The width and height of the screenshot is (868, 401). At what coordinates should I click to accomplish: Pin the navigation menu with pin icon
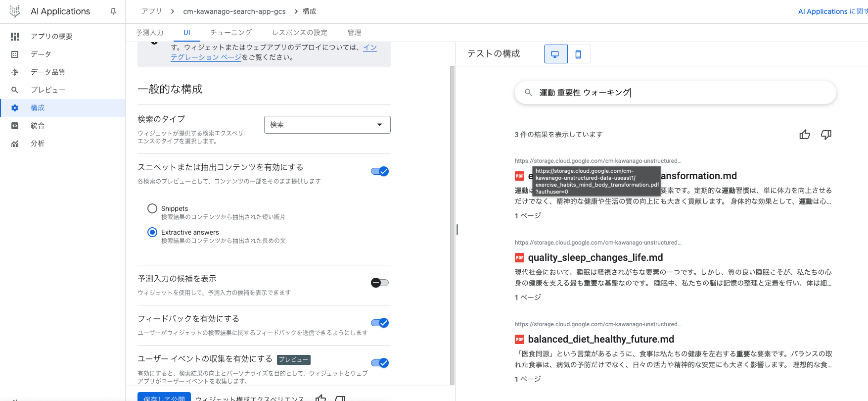[x=113, y=11]
